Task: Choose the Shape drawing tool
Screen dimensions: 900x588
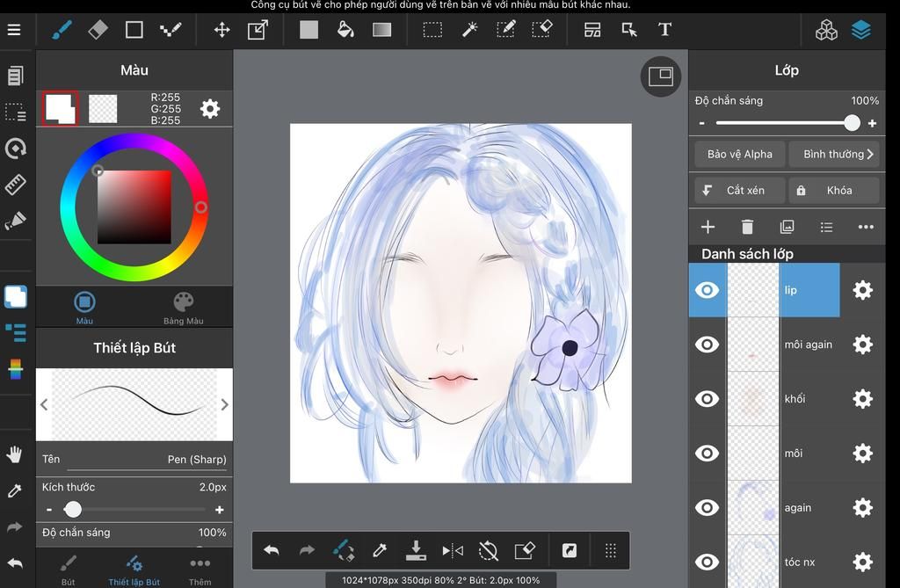Action: 134,30
